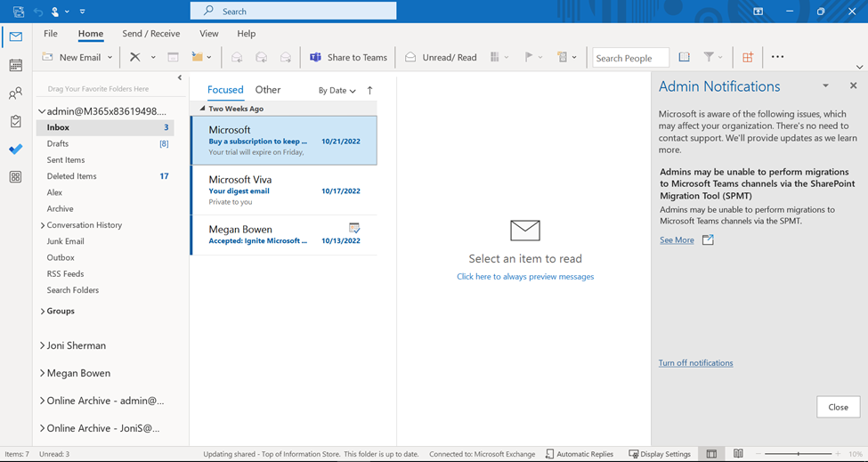This screenshot has height=462, width=868.
Task: Open the See More external link icon
Action: tap(708, 239)
